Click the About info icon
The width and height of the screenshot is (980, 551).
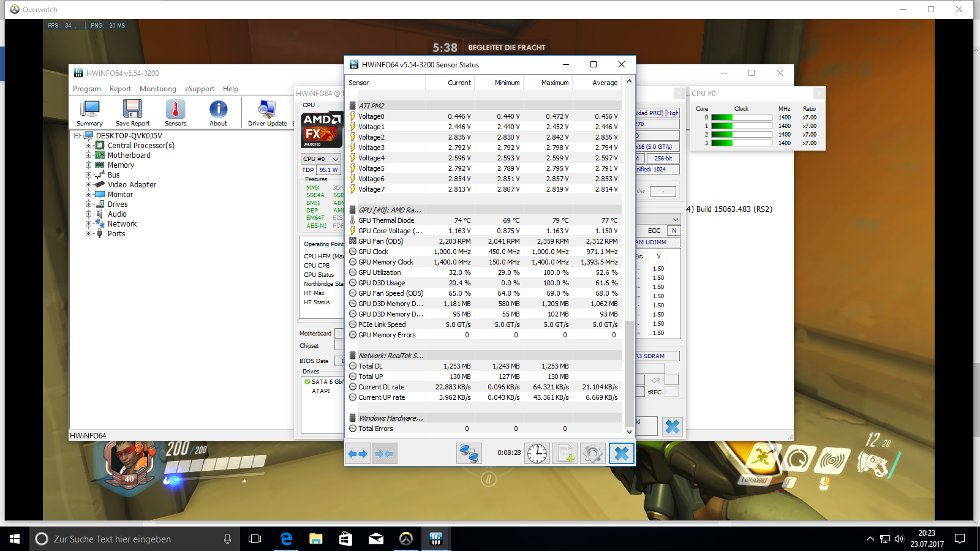218,113
